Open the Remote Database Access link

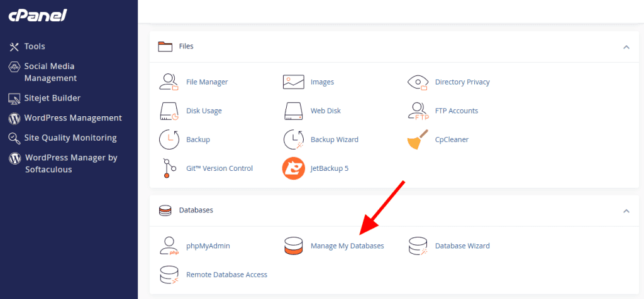point(226,275)
